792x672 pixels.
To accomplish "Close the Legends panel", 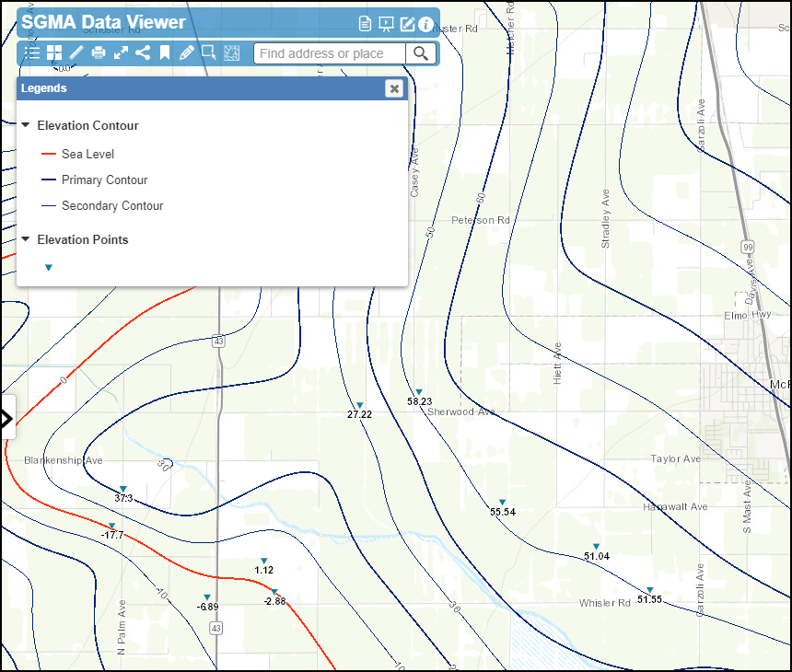I will click(394, 88).
